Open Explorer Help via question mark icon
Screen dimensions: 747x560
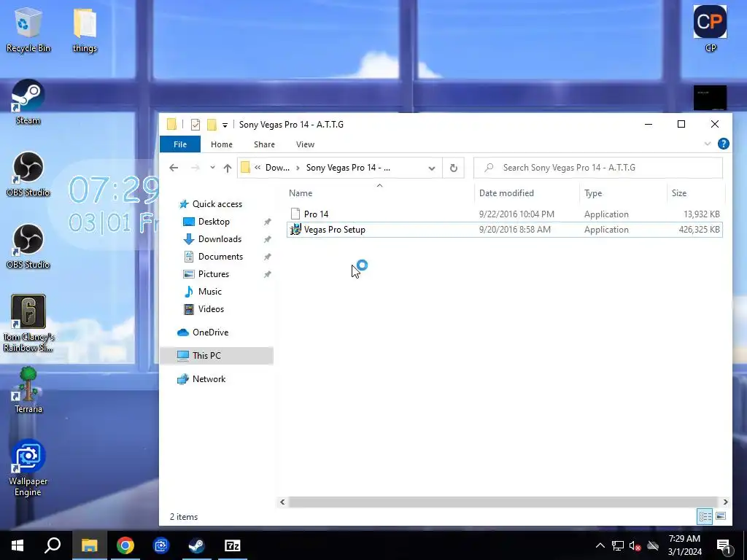[723, 144]
